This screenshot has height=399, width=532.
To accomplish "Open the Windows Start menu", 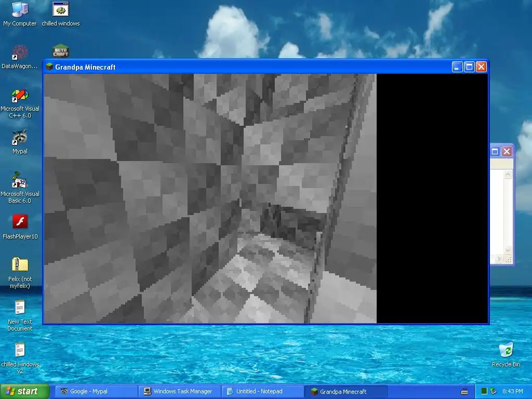I will 25,391.
